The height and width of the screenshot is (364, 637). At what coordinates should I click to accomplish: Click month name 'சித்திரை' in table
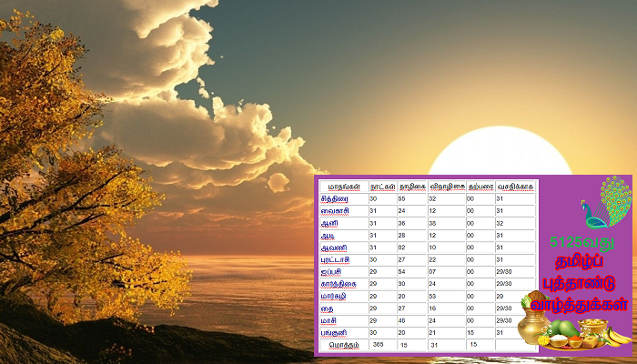pyautogui.click(x=334, y=199)
